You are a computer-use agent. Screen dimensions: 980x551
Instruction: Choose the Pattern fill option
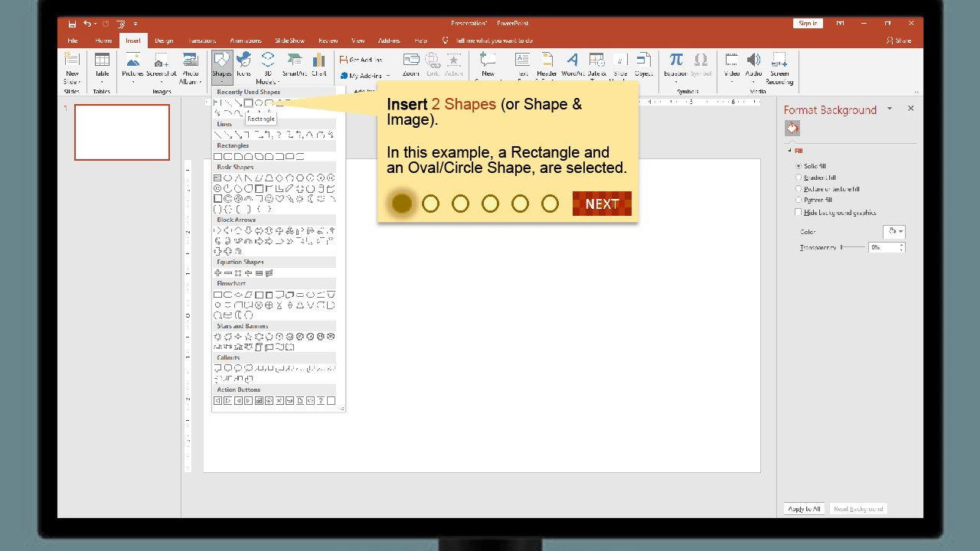799,201
